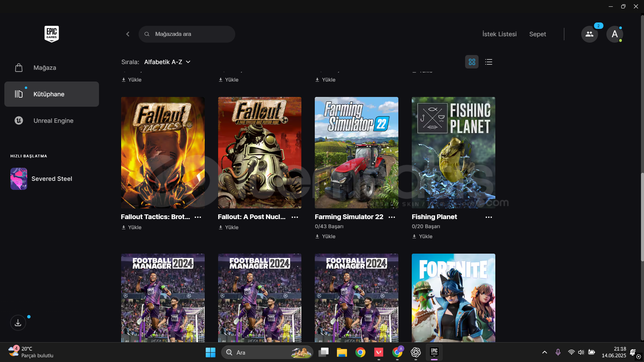The height and width of the screenshot is (362, 644).
Task: Open notification center bell icon
Action: [633, 353]
